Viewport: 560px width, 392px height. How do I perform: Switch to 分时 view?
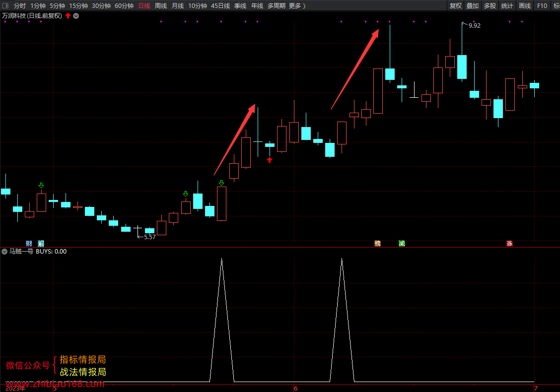tap(20, 6)
